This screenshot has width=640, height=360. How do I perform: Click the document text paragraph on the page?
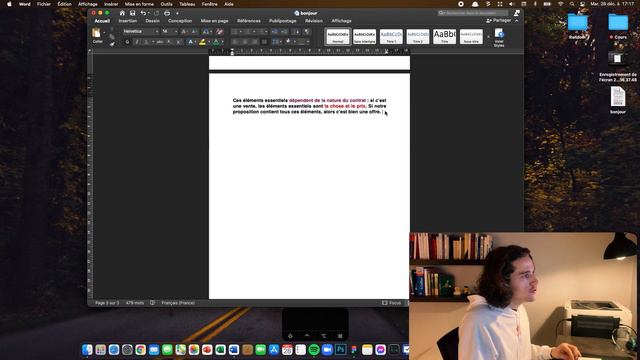(309, 106)
